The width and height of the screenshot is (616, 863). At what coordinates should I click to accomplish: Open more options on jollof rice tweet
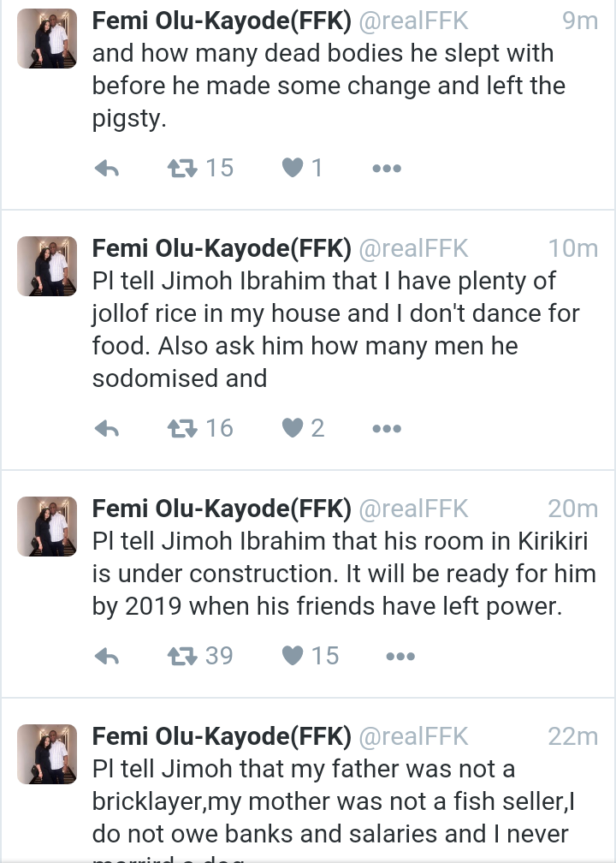click(387, 429)
